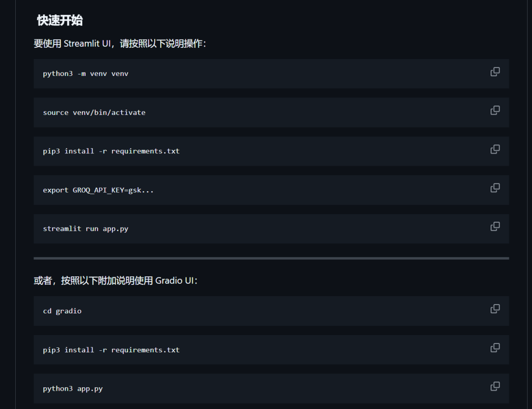Copy the streamlit run app.py command
Screen dimensions: 532x409
[x=495, y=227]
